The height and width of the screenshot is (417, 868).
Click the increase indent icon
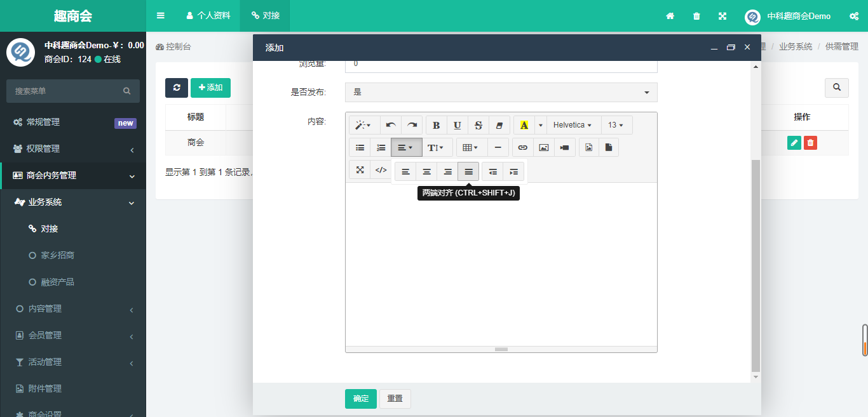(x=513, y=171)
